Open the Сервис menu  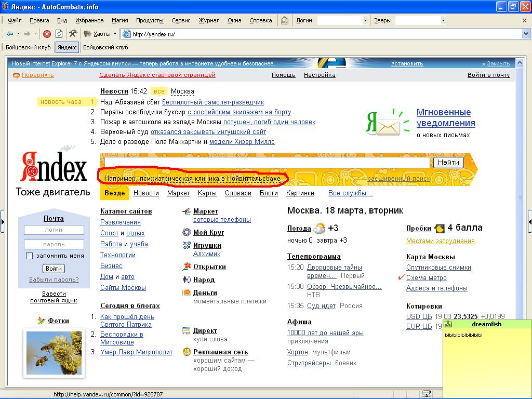[x=181, y=20]
